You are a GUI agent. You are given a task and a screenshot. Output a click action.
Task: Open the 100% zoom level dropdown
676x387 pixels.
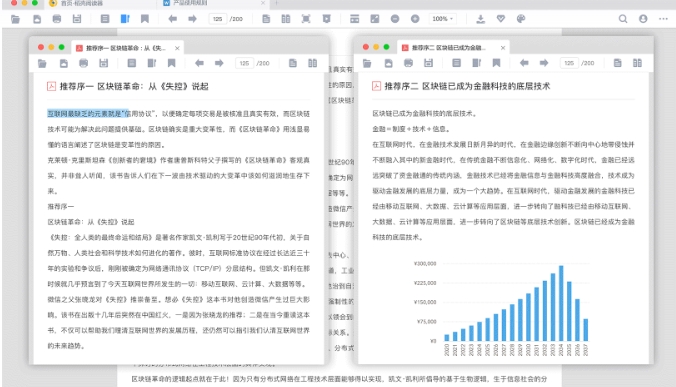point(442,19)
